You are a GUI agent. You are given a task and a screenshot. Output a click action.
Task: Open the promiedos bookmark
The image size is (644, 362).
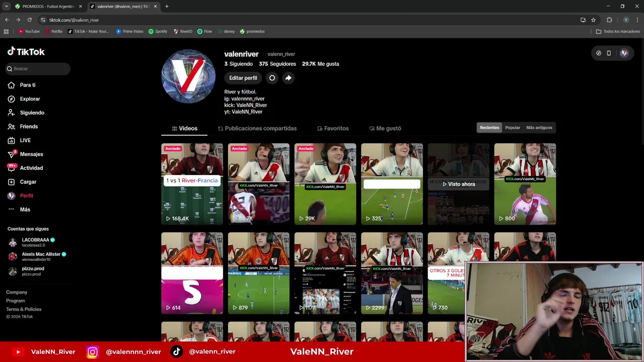(253, 31)
